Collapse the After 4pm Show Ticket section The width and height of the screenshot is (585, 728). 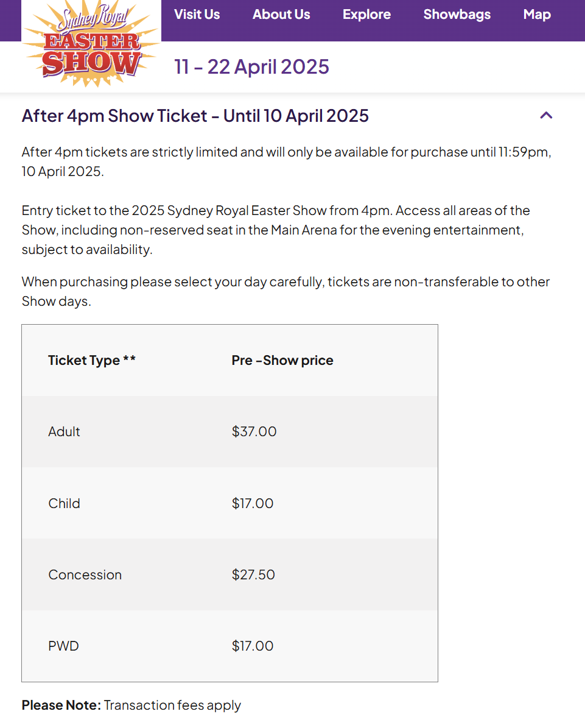tap(546, 116)
